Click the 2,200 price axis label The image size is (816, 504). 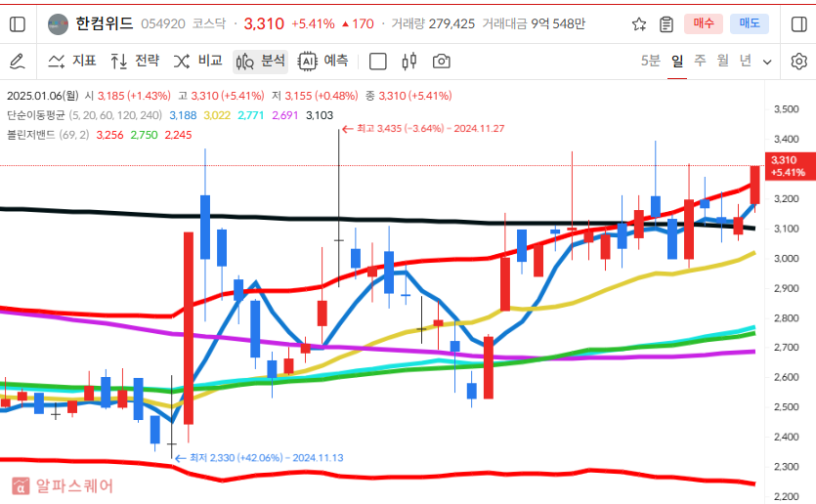(x=786, y=497)
